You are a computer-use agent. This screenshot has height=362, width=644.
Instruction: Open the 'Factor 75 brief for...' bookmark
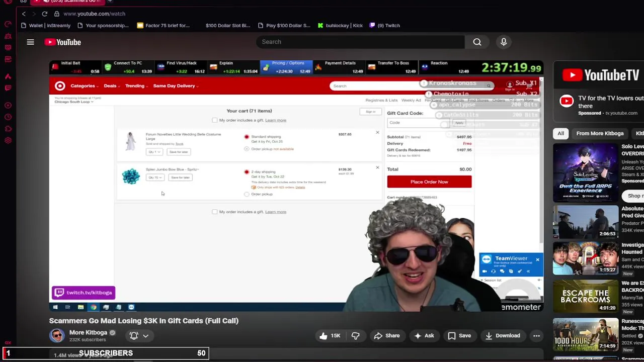(163, 26)
